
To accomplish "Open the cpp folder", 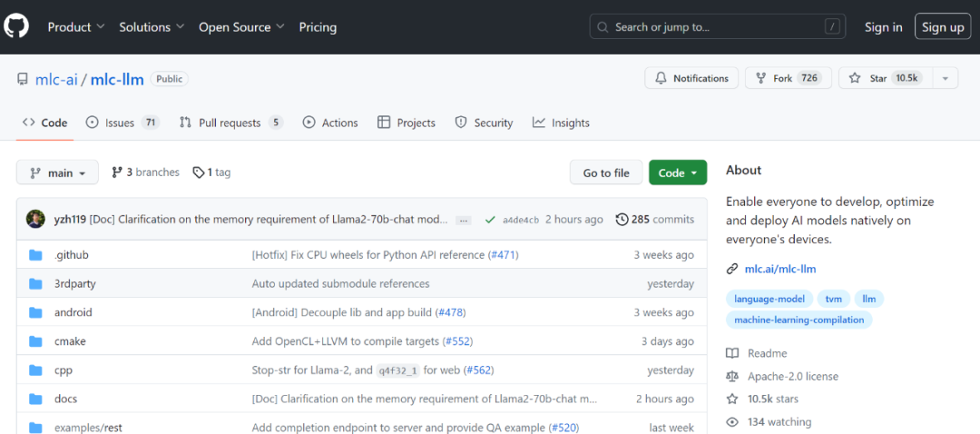I will [64, 370].
